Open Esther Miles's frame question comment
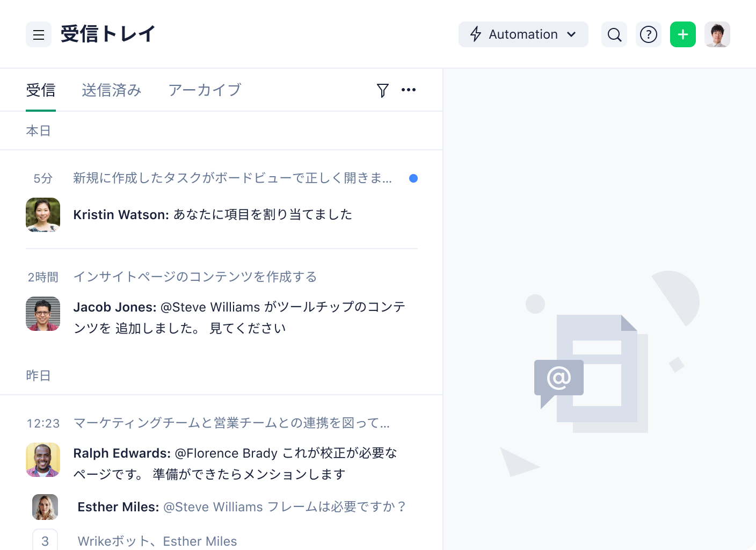The height and width of the screenshot is (550, 756). (242, 507)
